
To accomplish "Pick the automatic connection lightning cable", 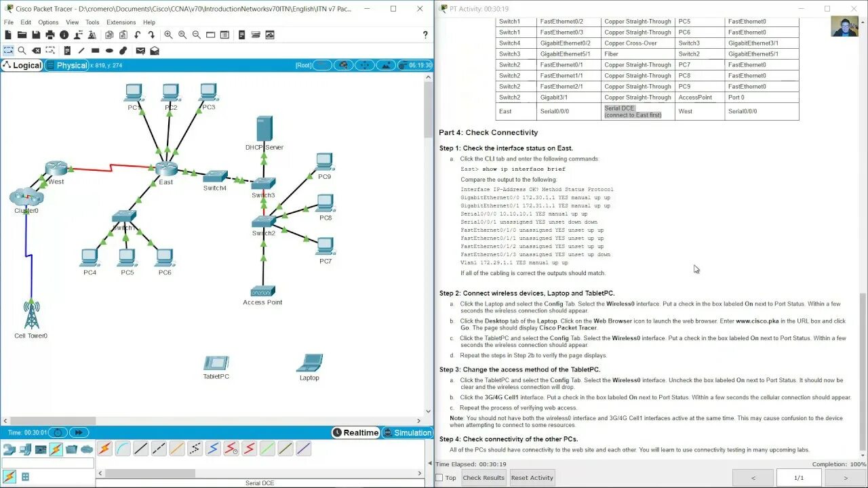I will click(x=104, y=448).
